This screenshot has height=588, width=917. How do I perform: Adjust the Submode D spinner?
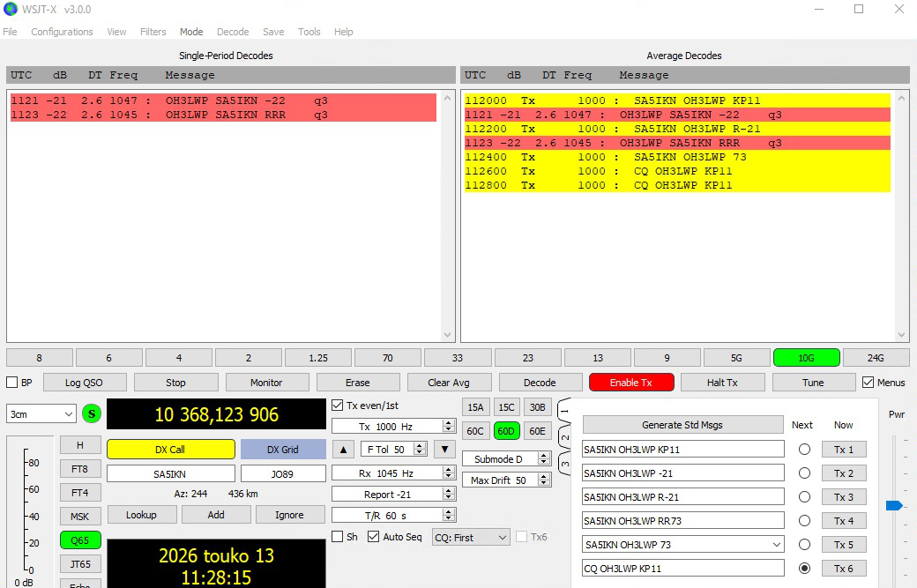pyautogui.click(x=543, y=458)
